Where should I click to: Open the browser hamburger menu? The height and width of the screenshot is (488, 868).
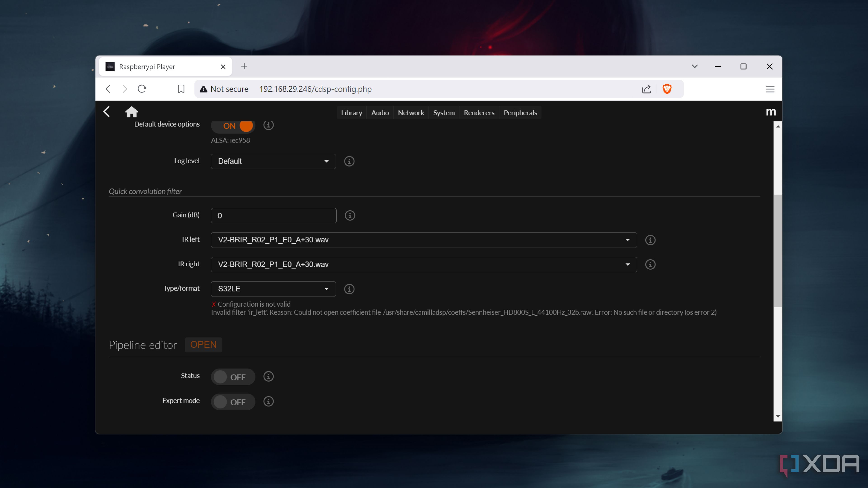770,89
